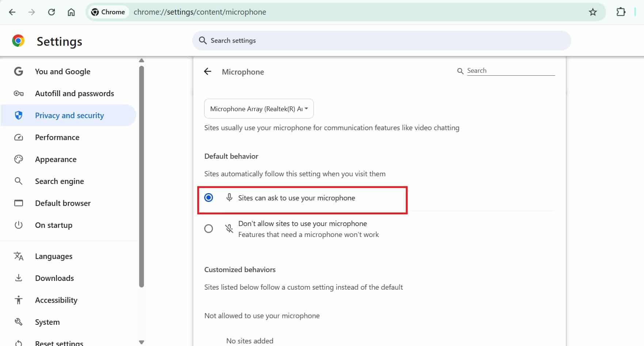644x346 pixels.
Task: Select Don't allow sites to use microphone
Action: click(x=209, y=229)
